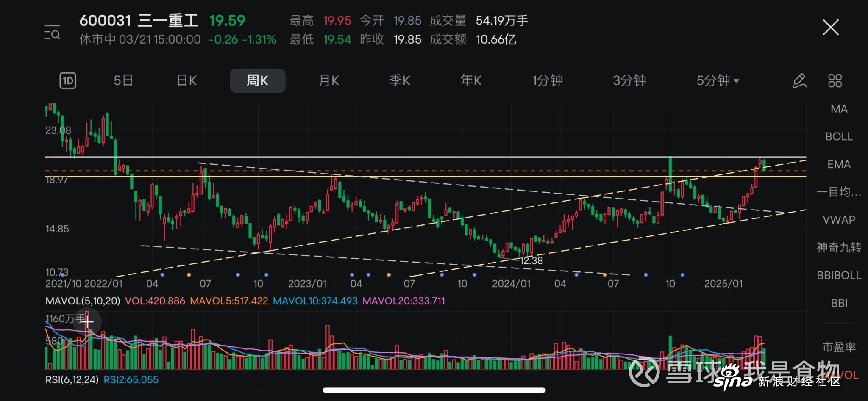Open the stock search list icon
The height and width of the screenshot is (401, 868).
tap(52, 32)
